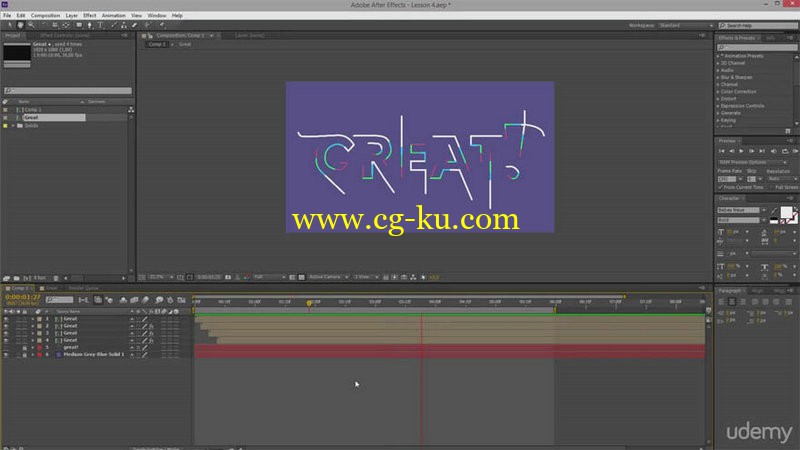
Task: Click the Project panel search field
Action: pos(68,91)
